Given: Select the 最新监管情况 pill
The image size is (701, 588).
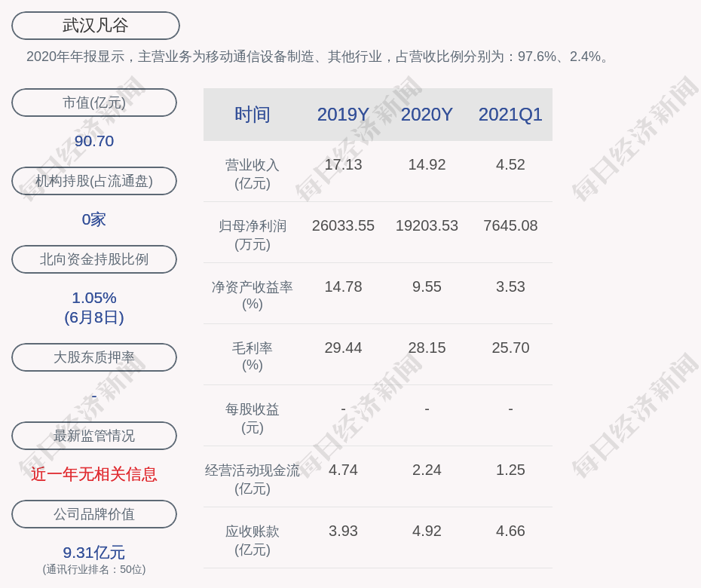Looking at the screenshot, I should [94, 436].
